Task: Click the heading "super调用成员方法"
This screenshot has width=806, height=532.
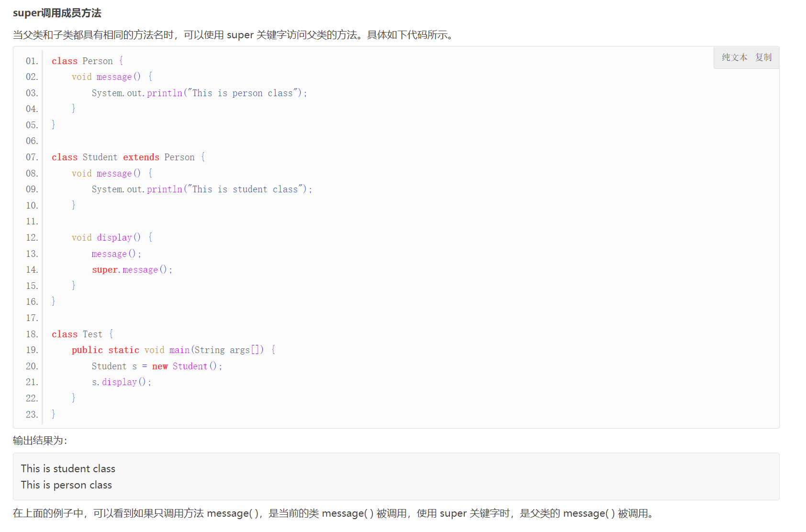Action: point(57,13)
